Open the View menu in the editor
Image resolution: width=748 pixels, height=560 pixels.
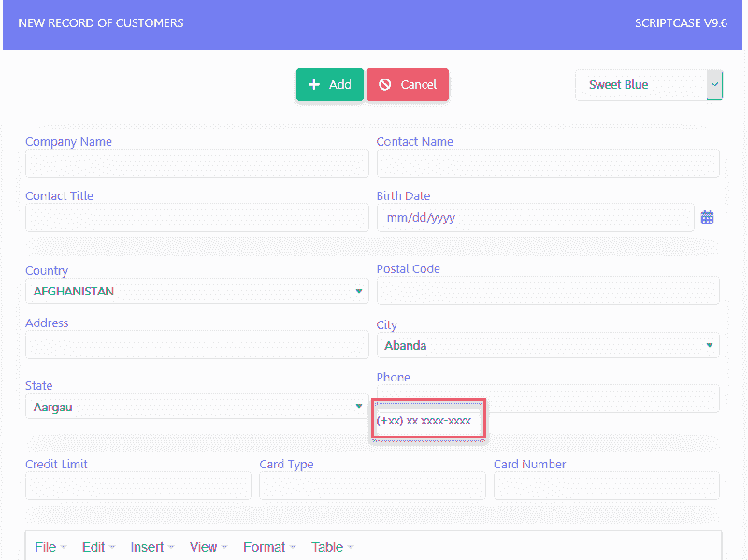[x=209, y=547]
